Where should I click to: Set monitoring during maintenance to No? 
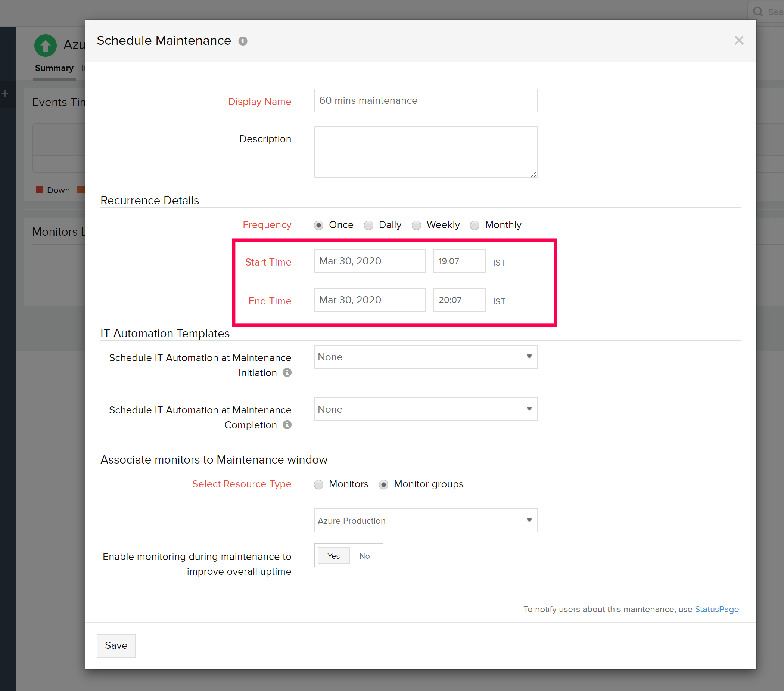coord(364,555)
